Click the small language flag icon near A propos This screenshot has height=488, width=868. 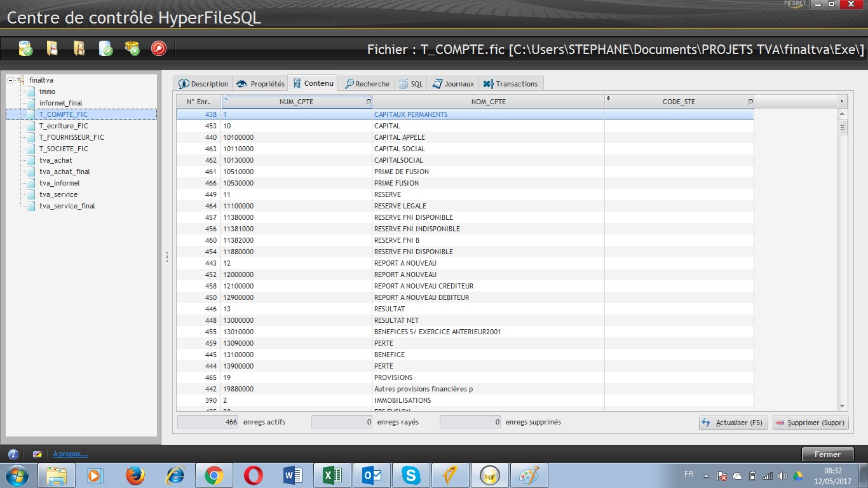(37, 454)
